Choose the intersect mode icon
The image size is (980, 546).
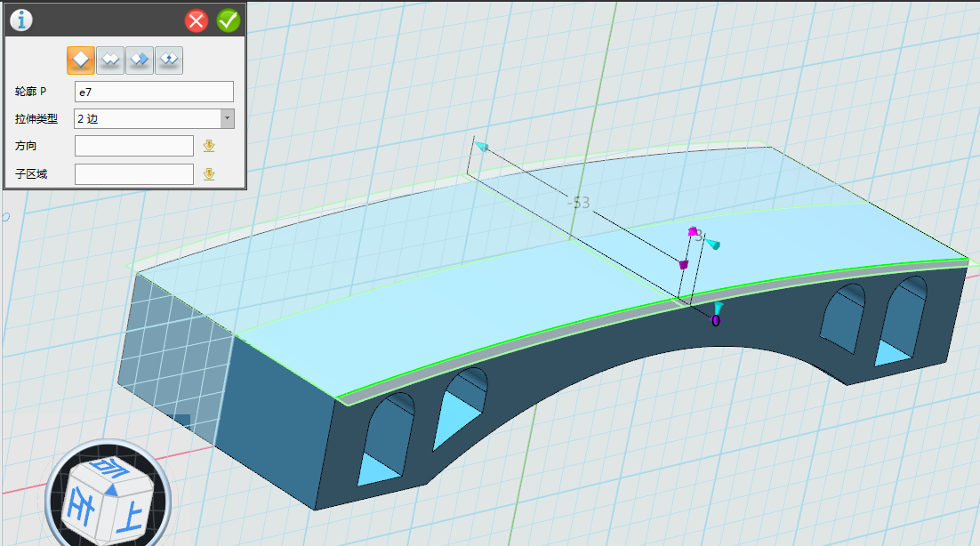click(x=169, y=60)
